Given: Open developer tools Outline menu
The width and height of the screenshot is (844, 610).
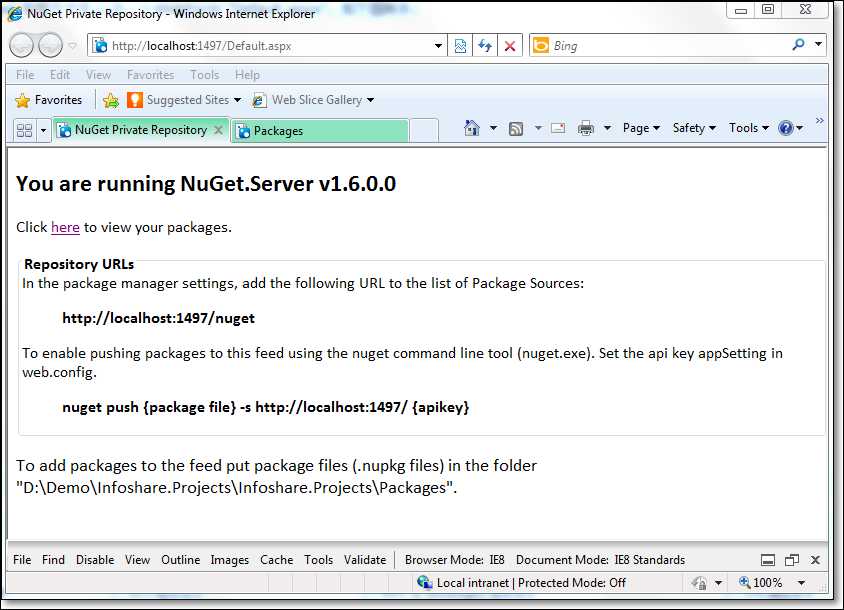Looking at the screenshot, I should tap(180, 560).
